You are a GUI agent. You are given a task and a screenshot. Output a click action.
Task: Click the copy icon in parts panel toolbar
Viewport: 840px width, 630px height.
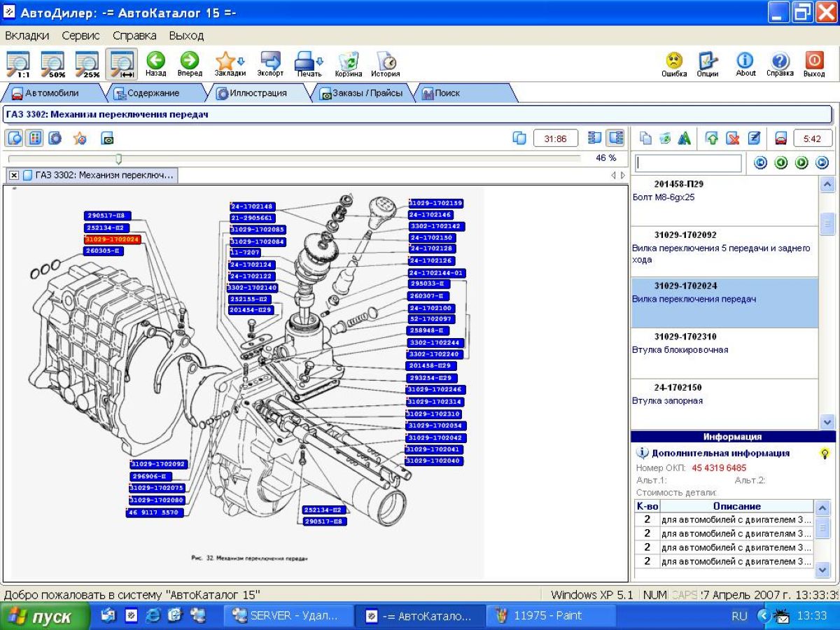coord(645,139)
